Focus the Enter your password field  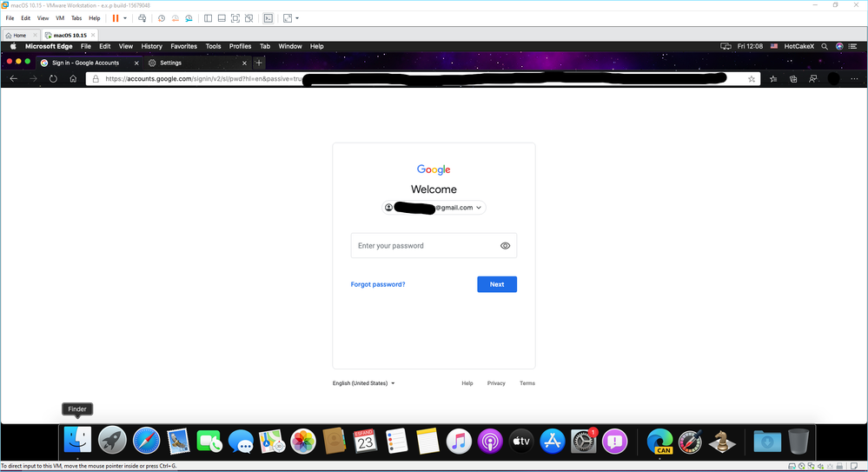coord(434,246)
